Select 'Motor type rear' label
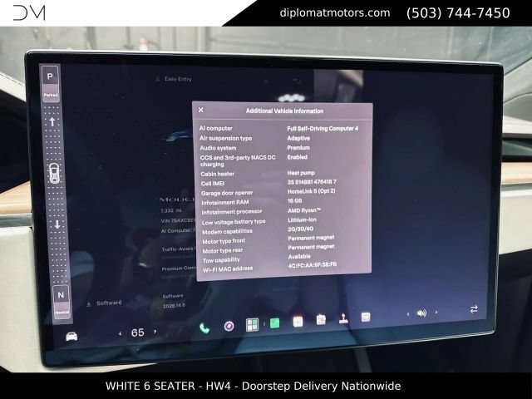The width and height of the screenshot is (532, 399). pyautogui.click(x=223, y=251)
